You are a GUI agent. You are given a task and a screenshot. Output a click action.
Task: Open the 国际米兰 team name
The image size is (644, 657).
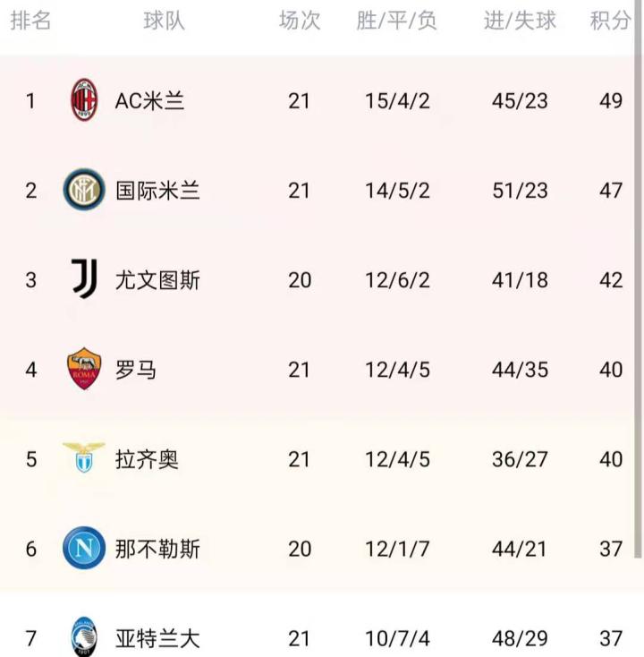[x=157, y=190]
